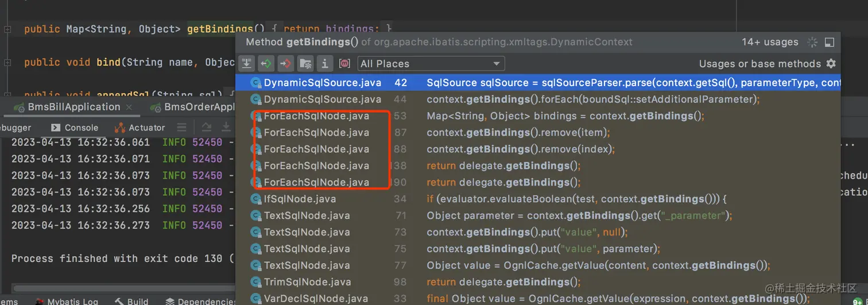Select ForEachSqlNode.java line 53 usage
Image resolution: width=868 pixels, height=305 pixels.
pos(538,116)
